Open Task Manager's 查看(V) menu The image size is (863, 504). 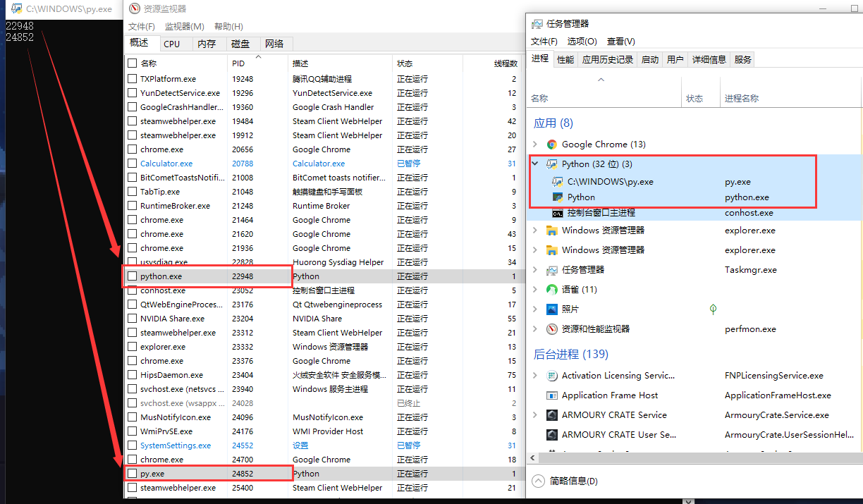tap(621, 42)
